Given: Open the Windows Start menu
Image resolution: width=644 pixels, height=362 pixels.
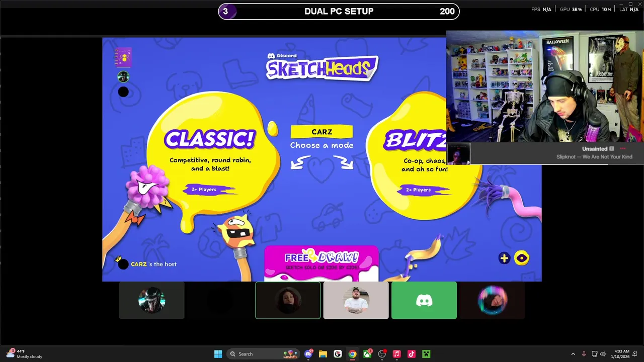Looking at the screenshot, I should click(x=218, y=354).
